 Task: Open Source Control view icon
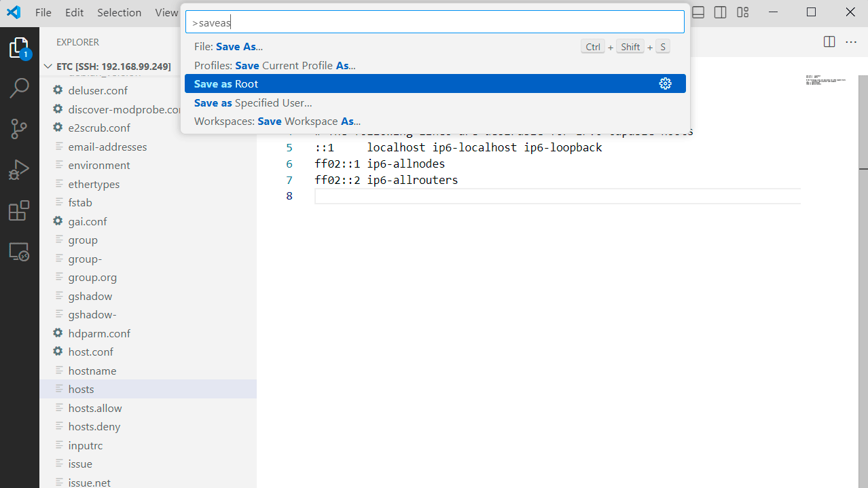pos(19,129)
